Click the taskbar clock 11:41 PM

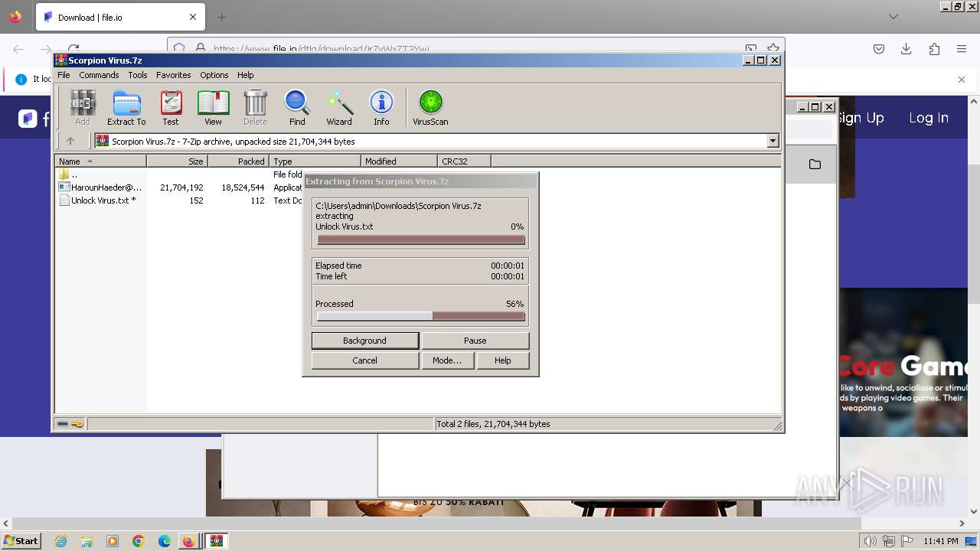(x=941, y=541)
